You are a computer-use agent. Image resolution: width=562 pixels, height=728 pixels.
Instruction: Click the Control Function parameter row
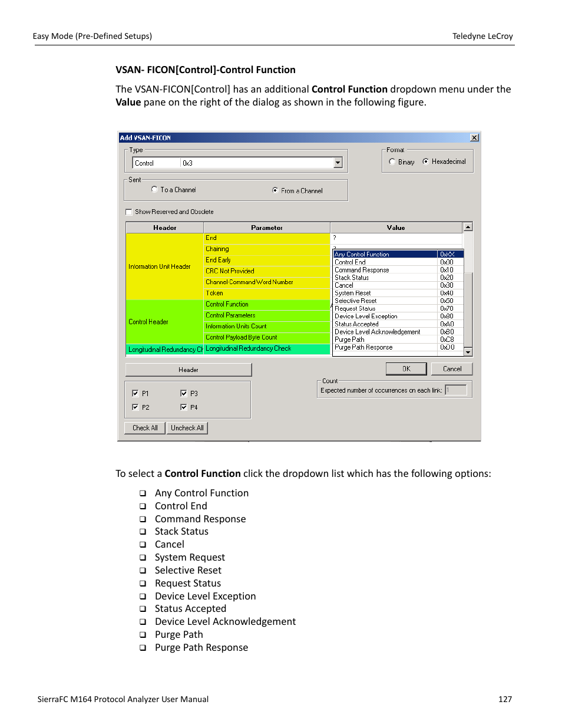click(x=267, y=304)
